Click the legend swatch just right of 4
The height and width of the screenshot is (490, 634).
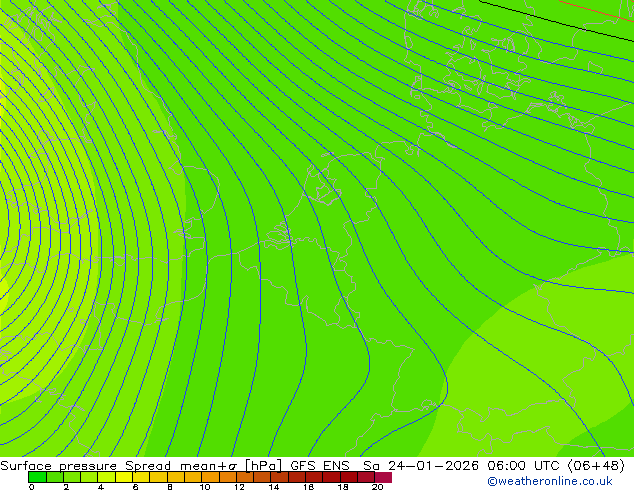(106, 477)
